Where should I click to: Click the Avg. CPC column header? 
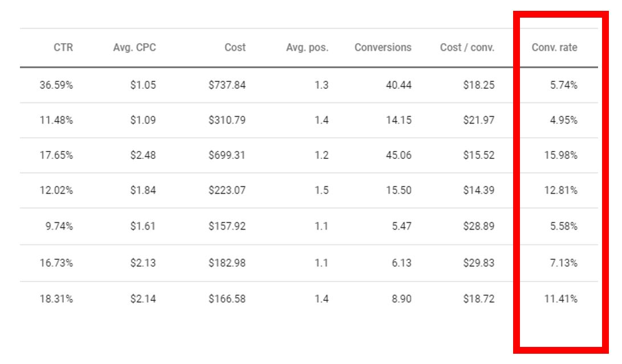(x=134, y=48)
